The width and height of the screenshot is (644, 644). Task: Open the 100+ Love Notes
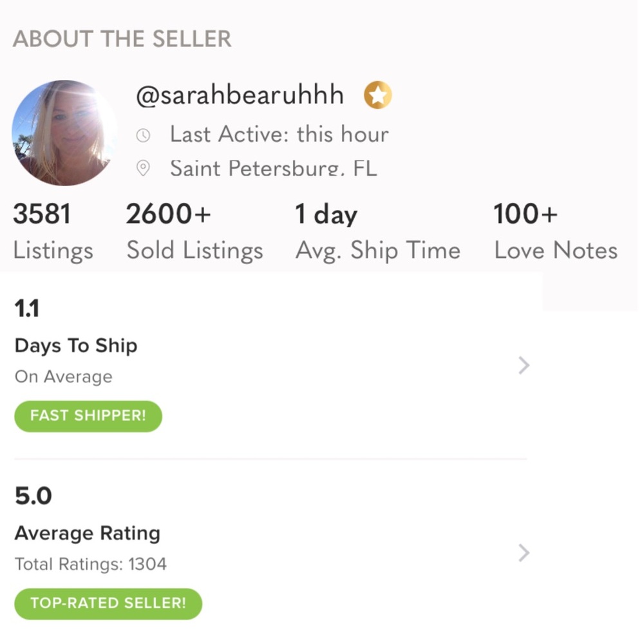tap(555, 232)
